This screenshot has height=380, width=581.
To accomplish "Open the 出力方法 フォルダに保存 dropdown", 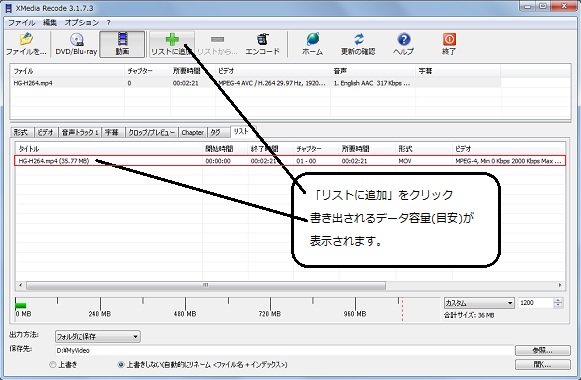I will click(x=97, y=336).
